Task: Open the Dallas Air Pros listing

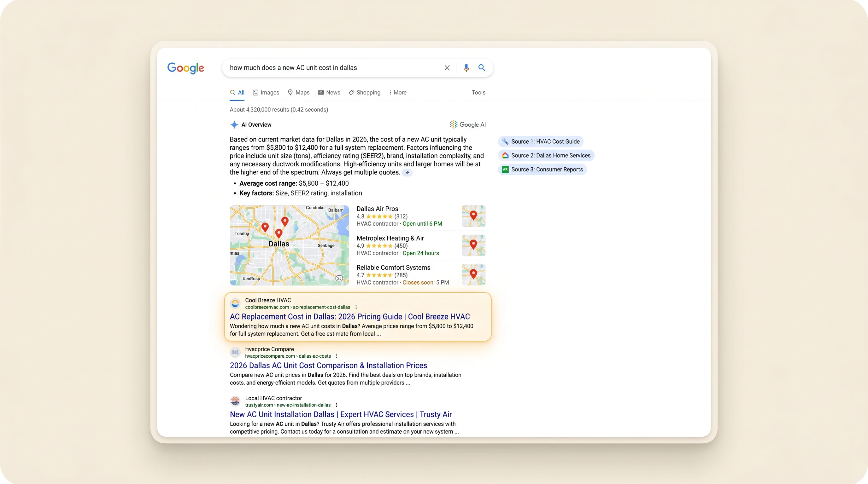Action: [x=378, y=209]
